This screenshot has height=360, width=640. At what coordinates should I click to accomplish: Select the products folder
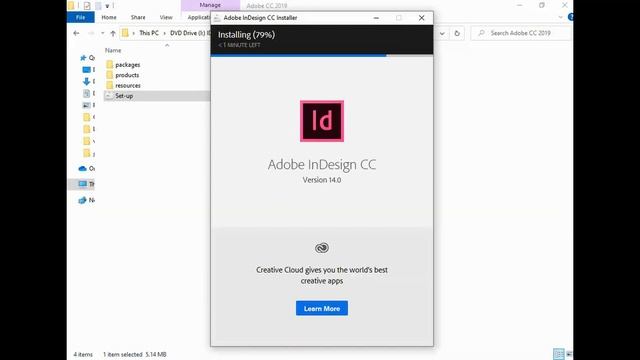pos(127,75)
